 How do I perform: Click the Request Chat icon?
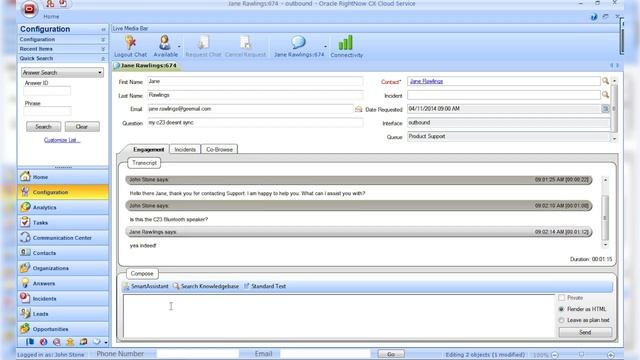pyautogui.click(x=203, y=42)
